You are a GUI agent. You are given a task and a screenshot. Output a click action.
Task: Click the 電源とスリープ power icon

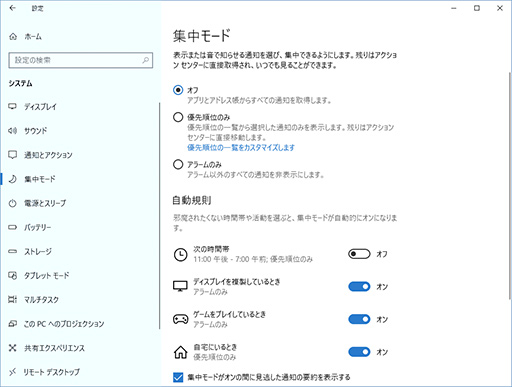12,203
